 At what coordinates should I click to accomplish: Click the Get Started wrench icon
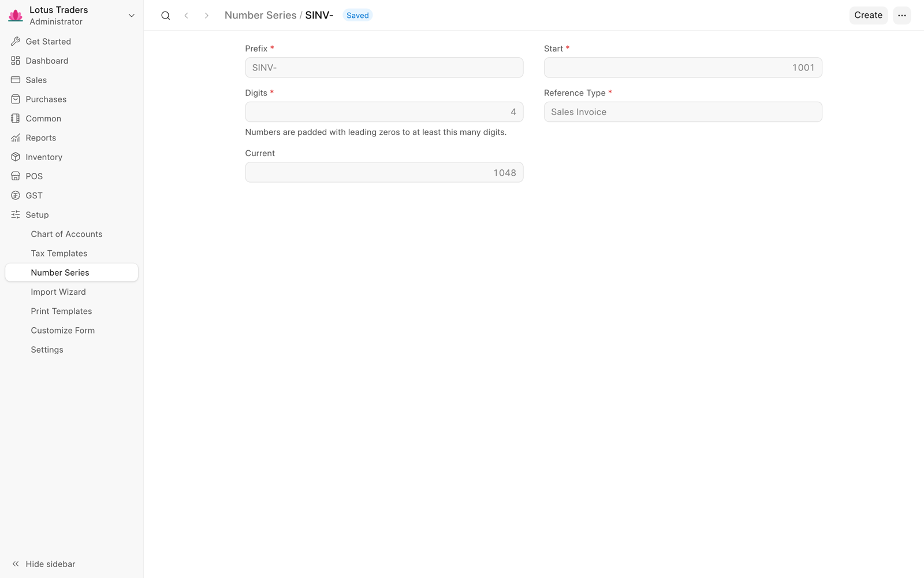[16, 42]
